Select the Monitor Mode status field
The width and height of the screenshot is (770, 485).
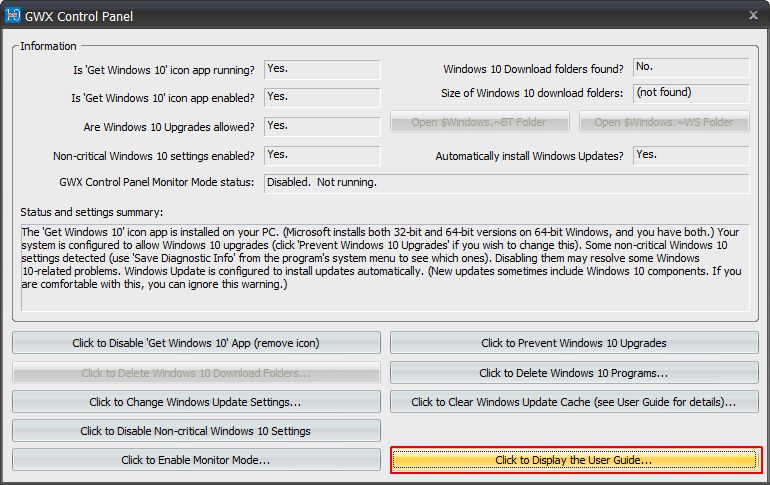[506, 183]
